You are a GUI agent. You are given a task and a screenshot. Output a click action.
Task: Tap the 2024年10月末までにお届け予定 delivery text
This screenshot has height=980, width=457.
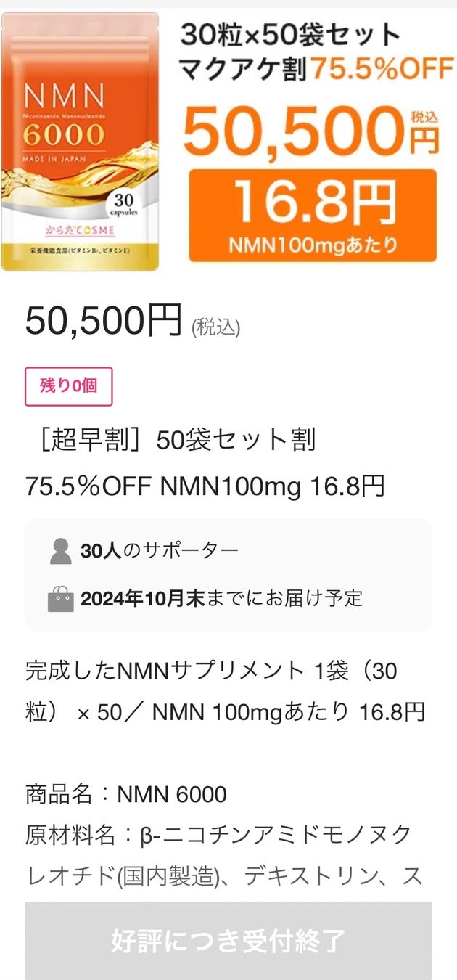coord(221,598)
